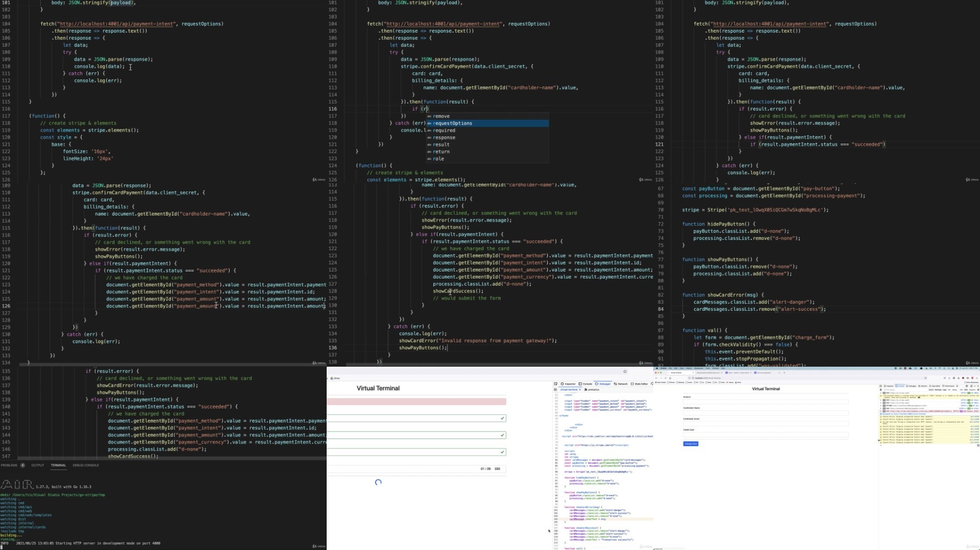The height and width of the screenshot is (550, 980).
Task: Click the bookmark star in the middle browser's address bar
Action: coord(625,372)
